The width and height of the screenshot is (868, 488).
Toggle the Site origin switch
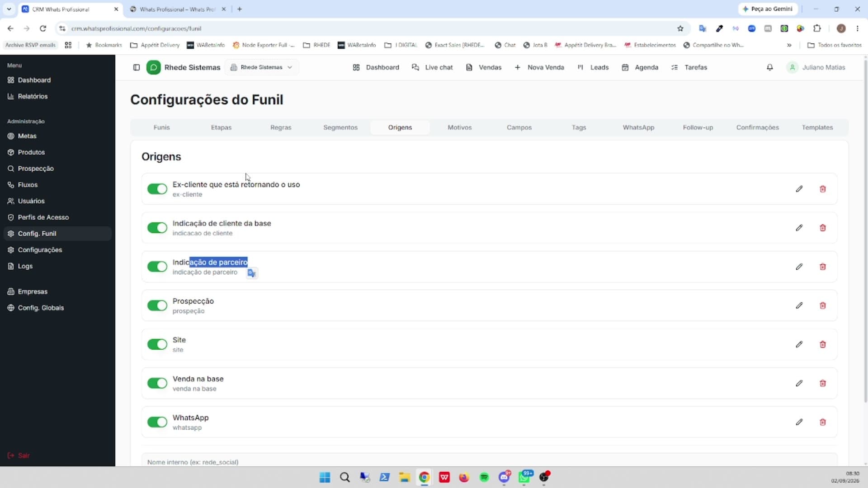click(x=157, y=344)
